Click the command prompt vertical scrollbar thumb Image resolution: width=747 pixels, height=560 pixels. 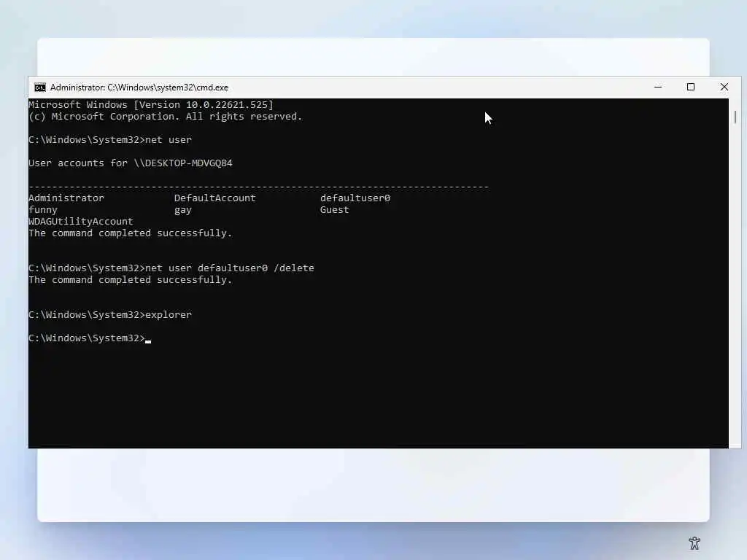pos(735,117)
